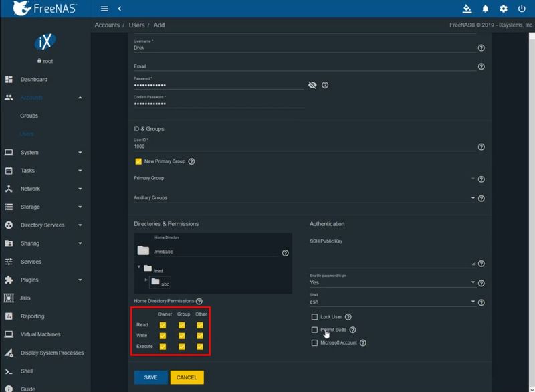Click the hamburger menu icon
Image resolution: width=535 pixels, height=392 pixels.
click(x=104, y=9)
